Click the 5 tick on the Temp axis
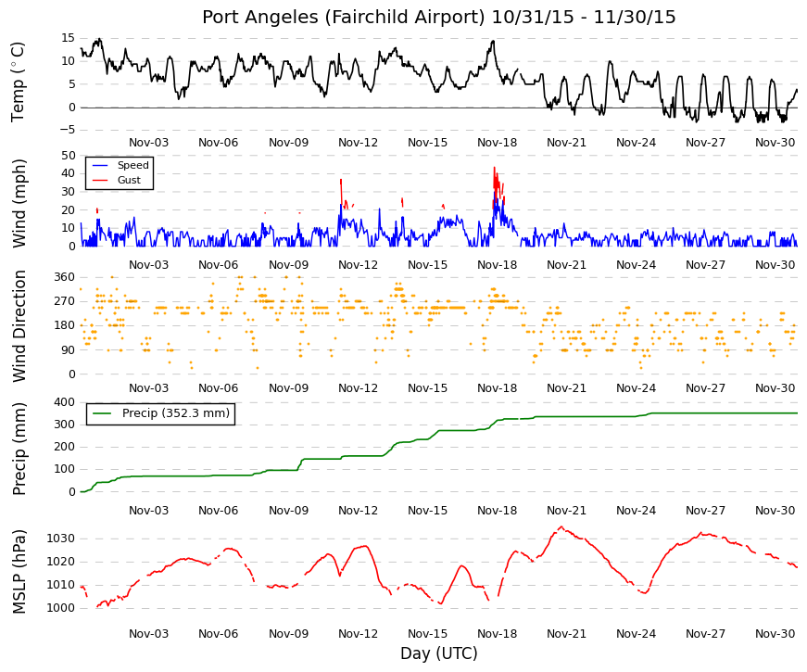This screenshot has height=672, width=807. pos(71,84)
